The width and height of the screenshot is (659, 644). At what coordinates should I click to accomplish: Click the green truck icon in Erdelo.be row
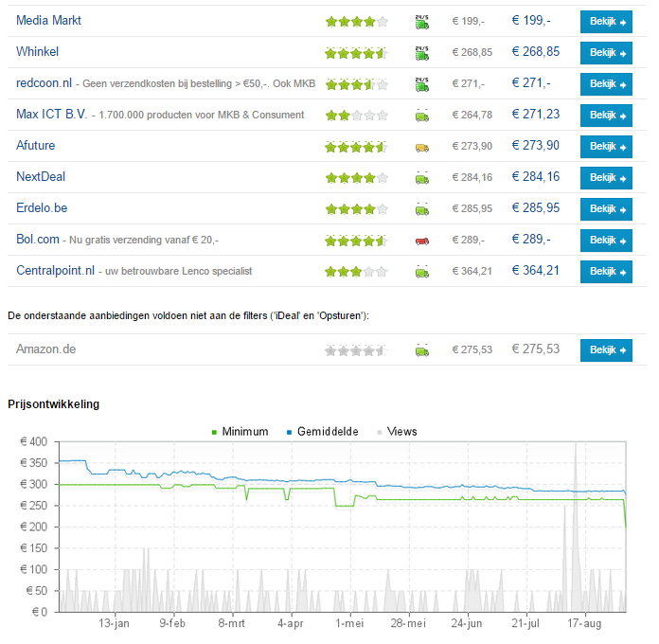(x=422, y=209)
